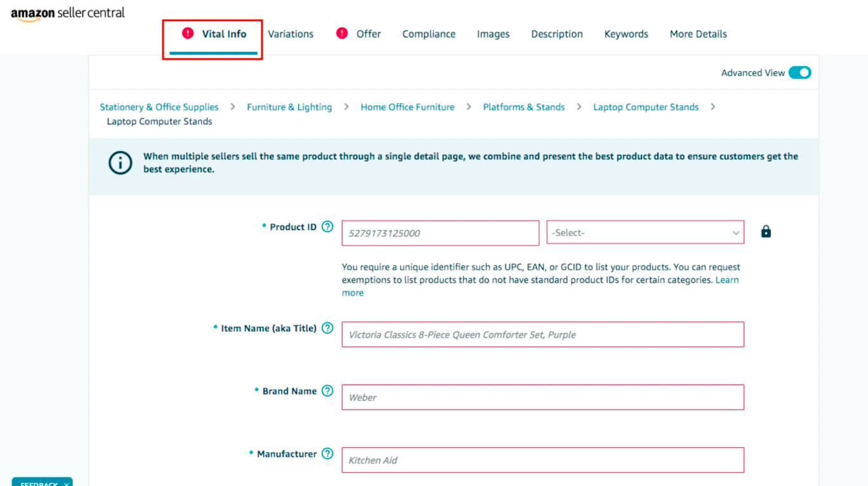The image size is (868, 486).
Task: Click the Item Name help question icon
Action: 327,328
